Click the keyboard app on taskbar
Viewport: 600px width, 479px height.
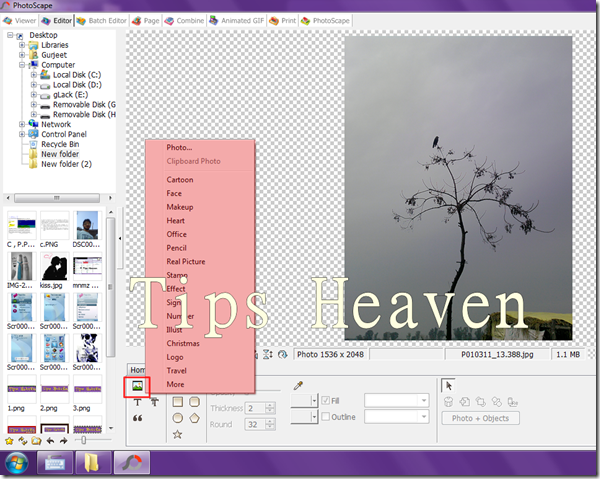(55, 463)
